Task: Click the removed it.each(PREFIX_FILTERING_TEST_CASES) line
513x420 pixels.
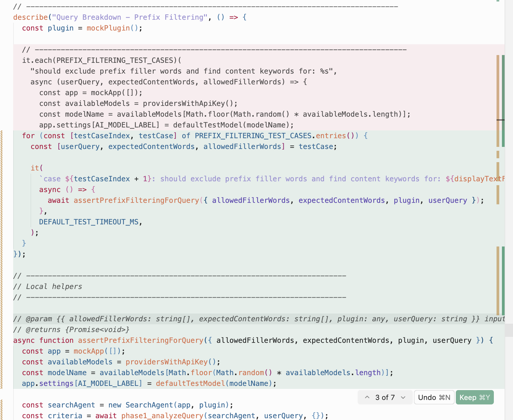Action: click(101, 60)
